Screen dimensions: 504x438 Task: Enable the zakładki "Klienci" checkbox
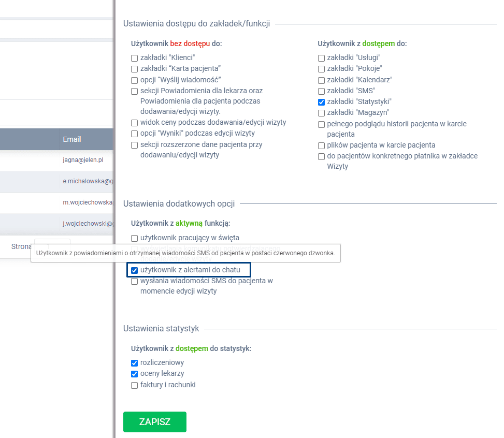134,58
